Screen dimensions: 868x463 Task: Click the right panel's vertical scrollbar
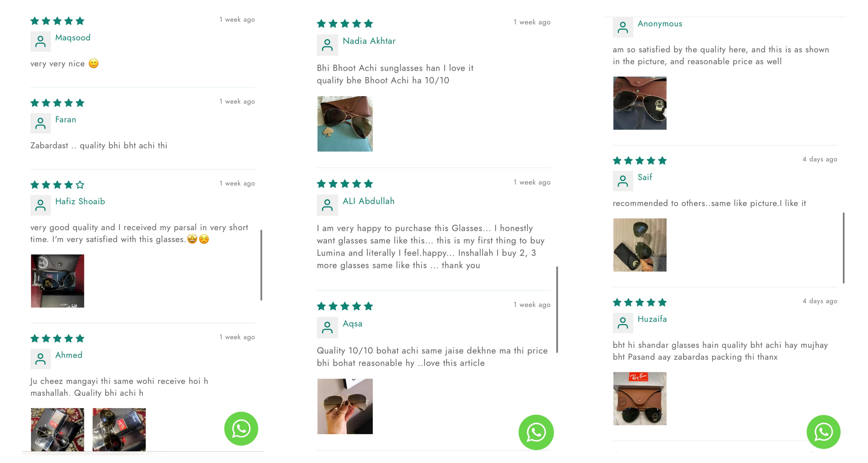click(844, 248)
